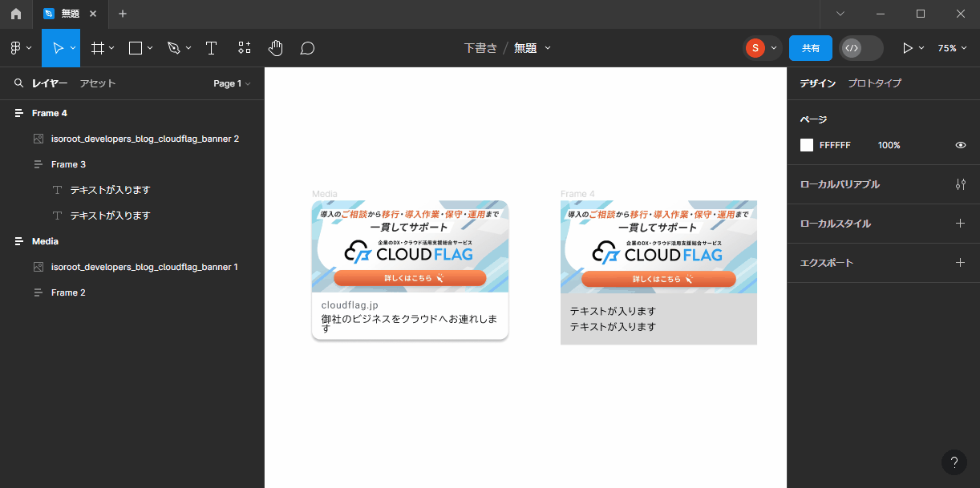
Task: Click the Frame 3 layer icon
Action: tap(38, 164)
